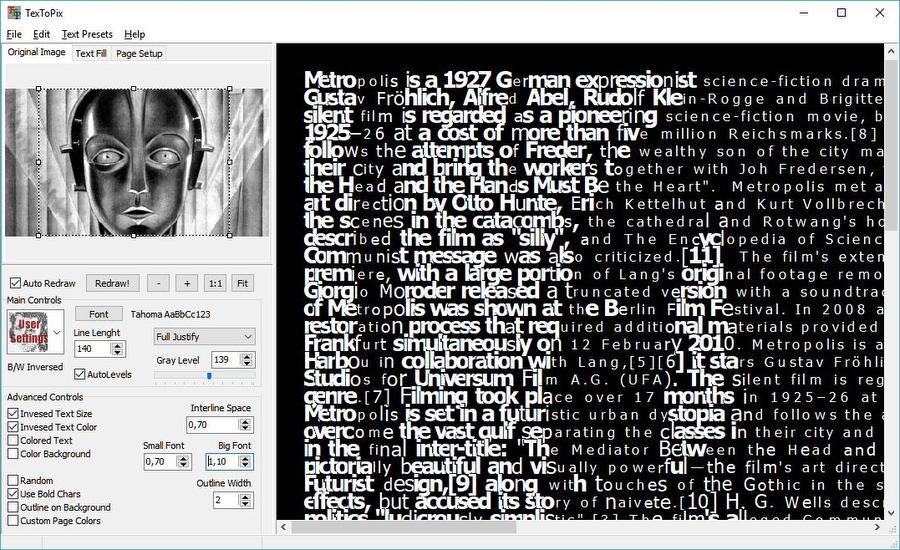Click the Redraw! button
The width and height of the screenshot is (900, 550).
coord(112,283)
